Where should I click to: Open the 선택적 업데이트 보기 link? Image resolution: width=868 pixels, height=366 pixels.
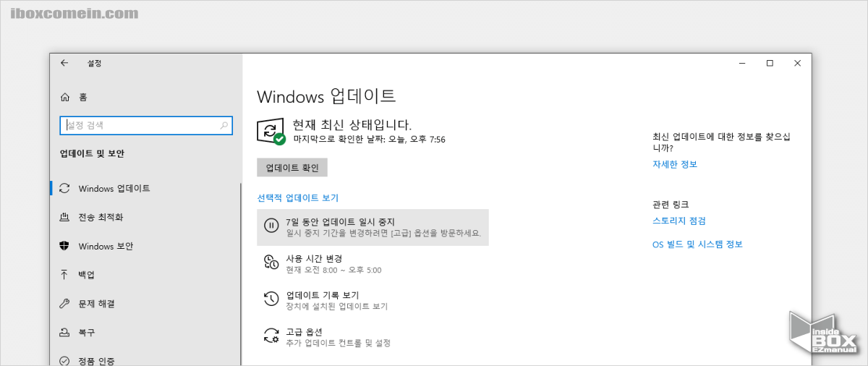[x=297, y=197]
